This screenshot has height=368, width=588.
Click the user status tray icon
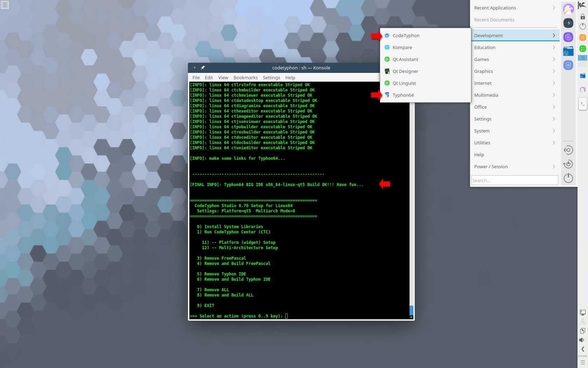pyautogui.click(x=582, y=322)
